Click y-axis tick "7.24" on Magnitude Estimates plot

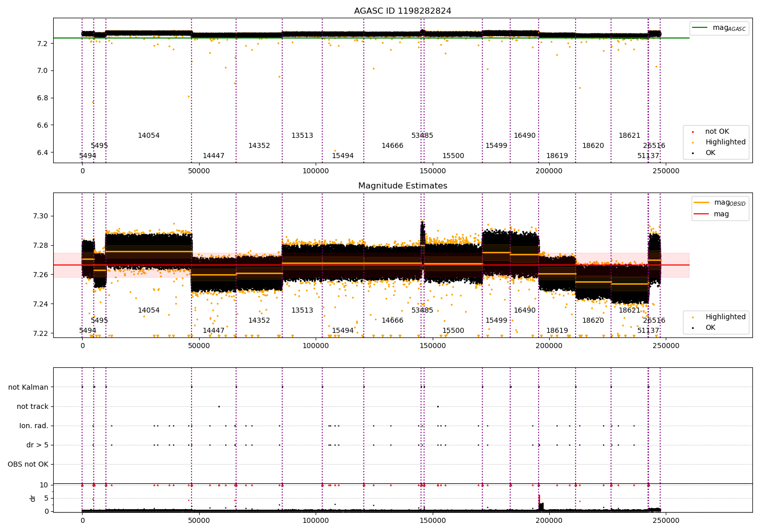tap(41, 305)
